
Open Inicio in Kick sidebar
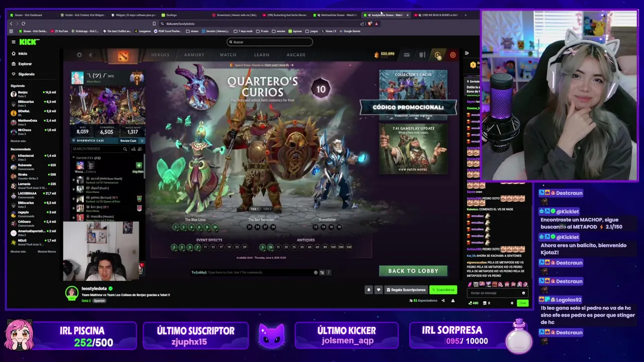[19, 54]
